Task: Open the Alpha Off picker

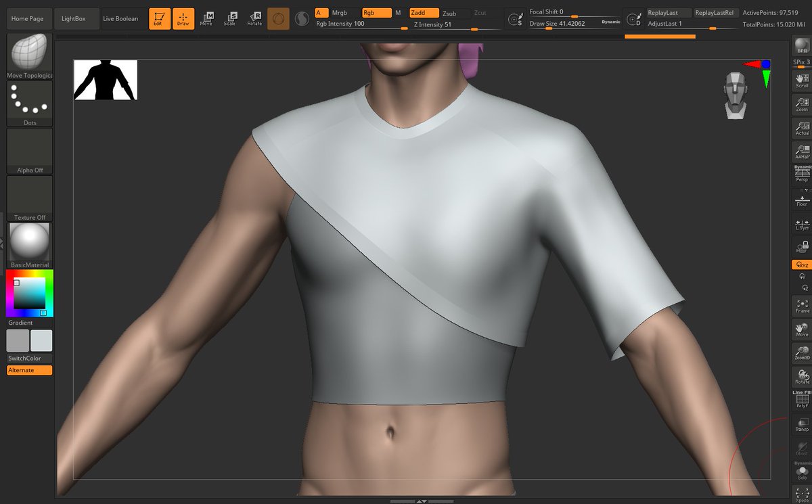Action: [30, 151]
